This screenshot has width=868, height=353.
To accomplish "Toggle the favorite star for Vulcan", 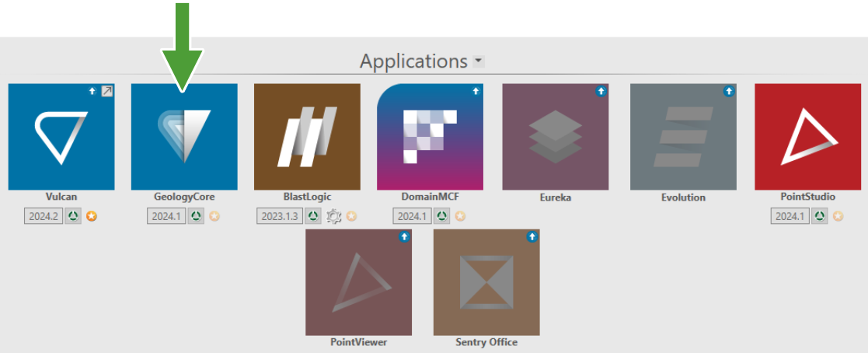I will point(92,216).
